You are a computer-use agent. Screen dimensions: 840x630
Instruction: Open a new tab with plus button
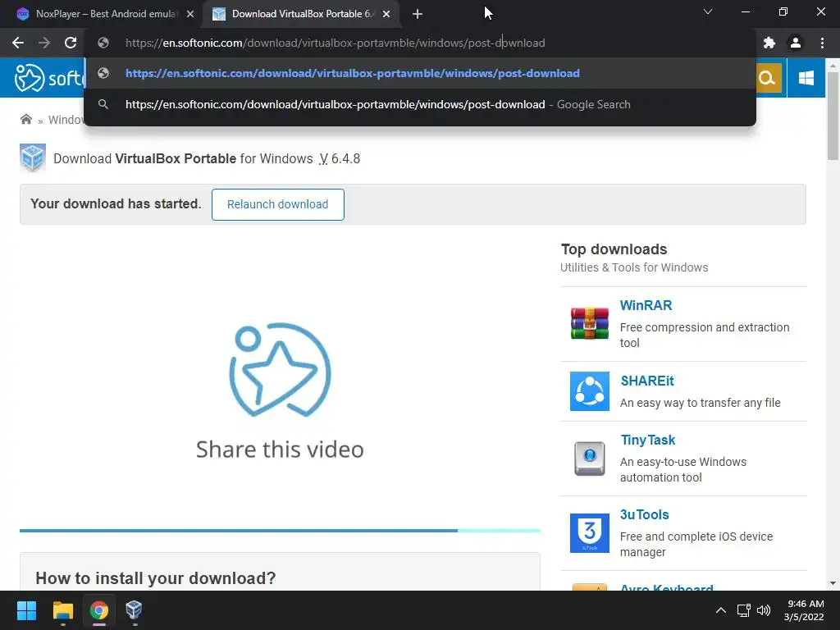tap(418, 14)
